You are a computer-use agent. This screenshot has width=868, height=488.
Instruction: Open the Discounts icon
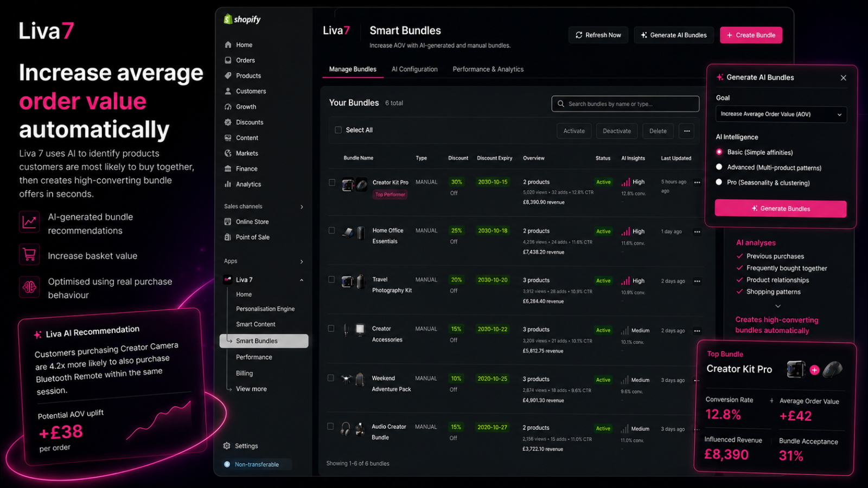pos(228,122)
